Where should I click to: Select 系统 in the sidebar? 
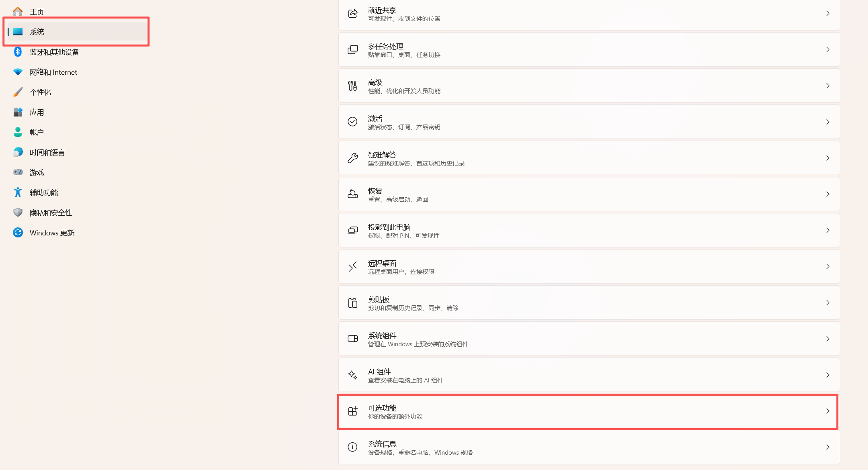point(37,32)
